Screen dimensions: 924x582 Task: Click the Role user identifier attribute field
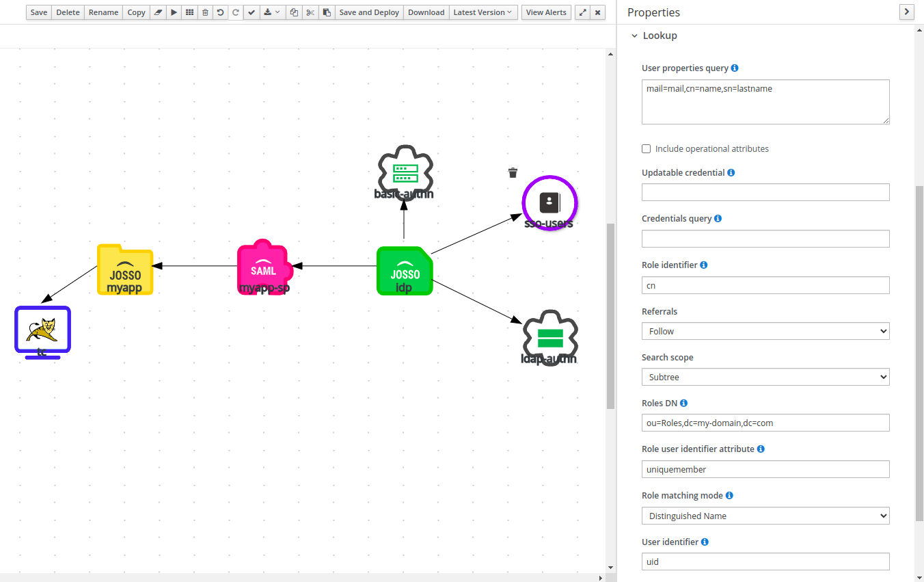765,469
